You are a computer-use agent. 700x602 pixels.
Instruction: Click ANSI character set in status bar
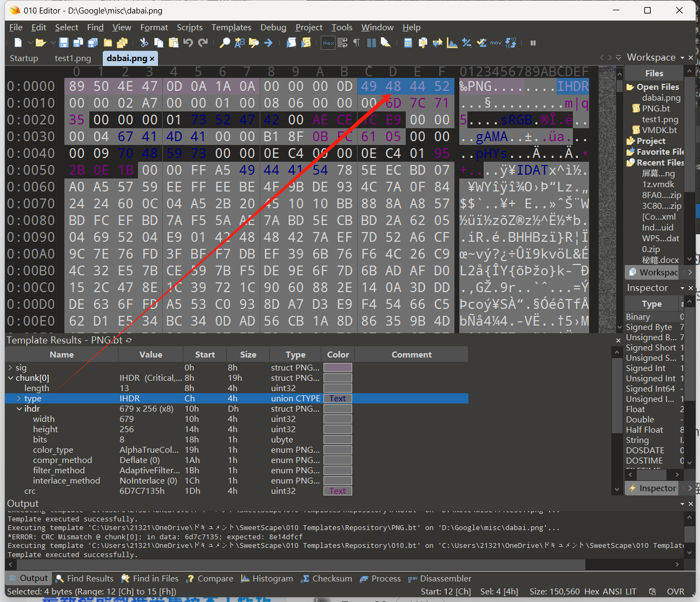coord(612,592)
